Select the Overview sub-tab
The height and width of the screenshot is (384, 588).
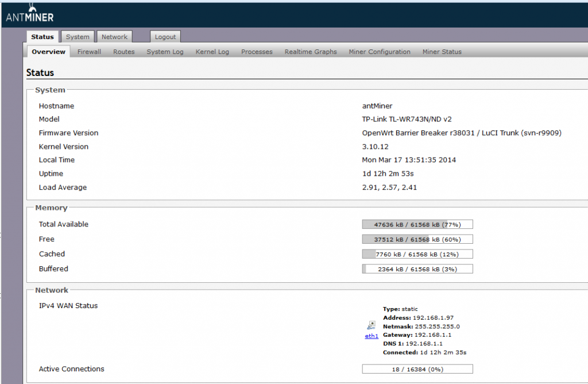pos(48,52)
